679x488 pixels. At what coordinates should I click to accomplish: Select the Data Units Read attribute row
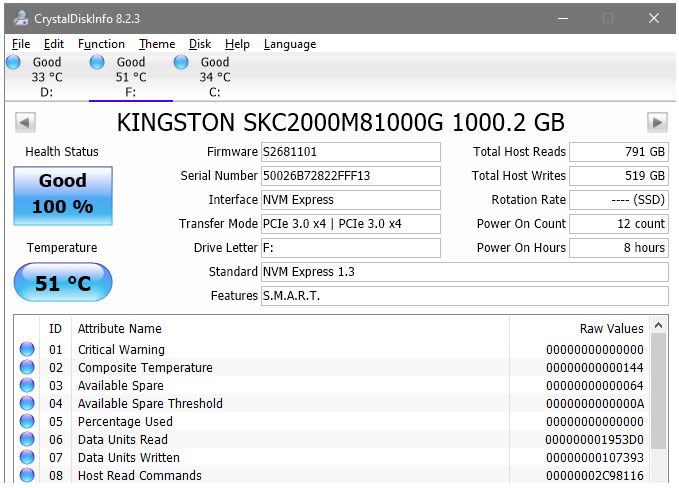[332, 440]
